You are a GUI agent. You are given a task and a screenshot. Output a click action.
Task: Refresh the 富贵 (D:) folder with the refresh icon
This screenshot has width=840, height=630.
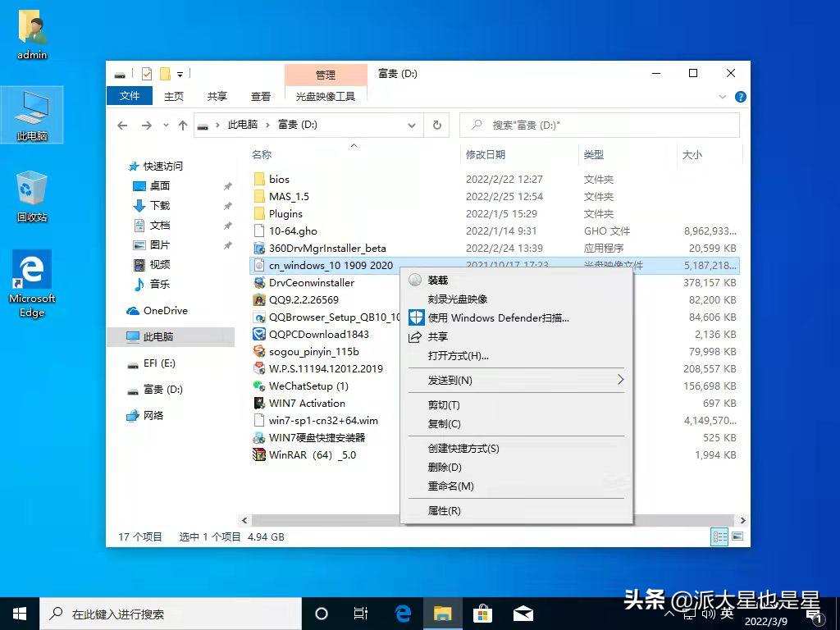(x=437, y=125)
